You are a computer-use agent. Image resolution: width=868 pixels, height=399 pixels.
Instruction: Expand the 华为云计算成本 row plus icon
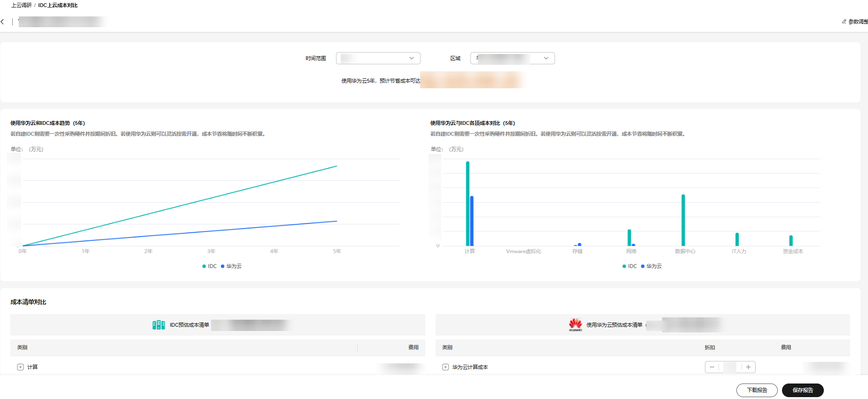tap(446, 367)
